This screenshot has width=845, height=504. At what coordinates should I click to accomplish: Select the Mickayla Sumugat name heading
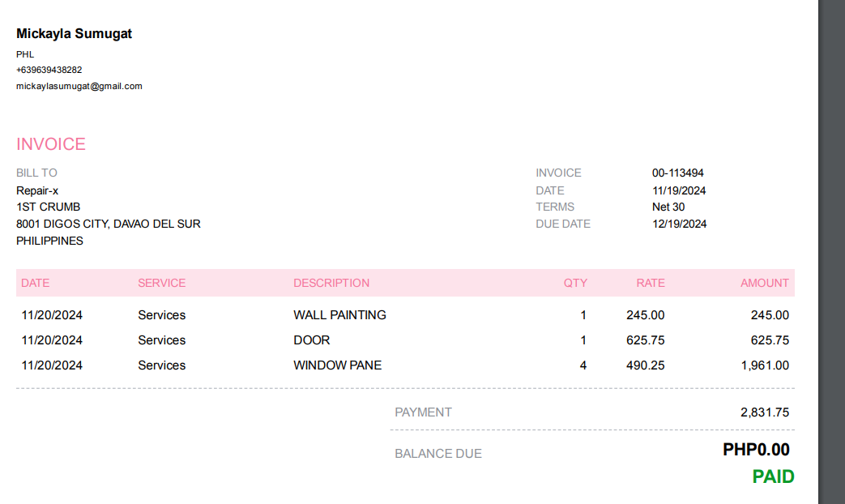coord(74,34)
